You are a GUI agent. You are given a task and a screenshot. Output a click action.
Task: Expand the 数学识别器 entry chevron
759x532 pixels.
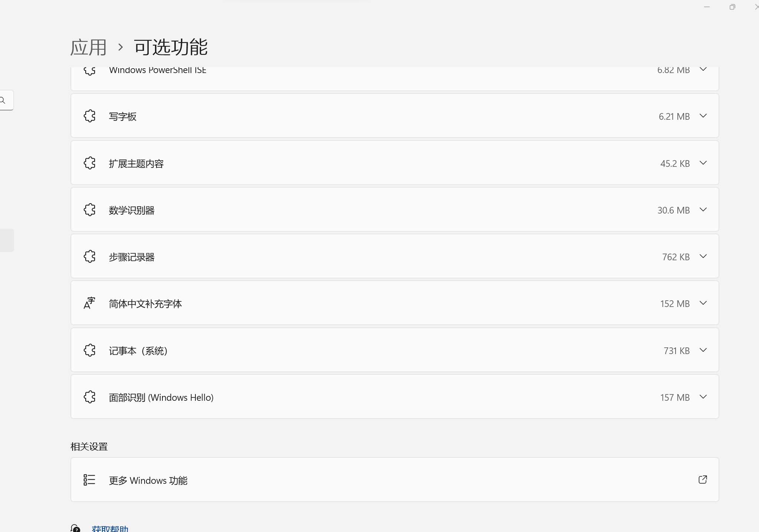tap(703, 209)
